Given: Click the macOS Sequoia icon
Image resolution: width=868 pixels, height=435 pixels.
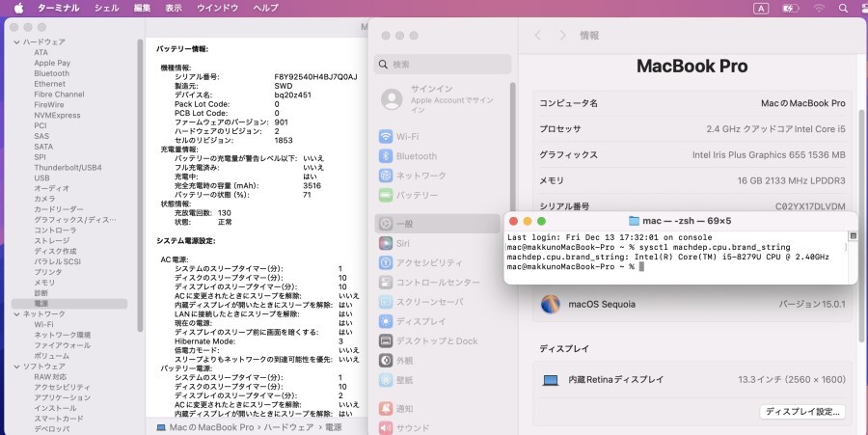Looking at the screenshot, I should click(x=551, y=304).
